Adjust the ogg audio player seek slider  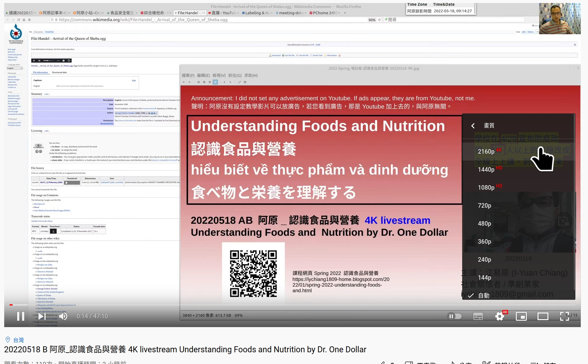(x=49, y=61)
